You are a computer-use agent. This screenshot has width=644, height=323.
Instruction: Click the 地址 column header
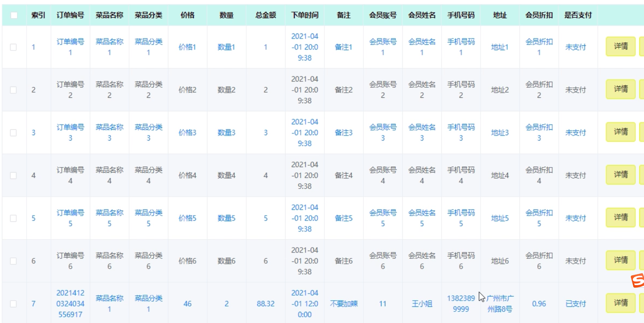click(500, 15)
